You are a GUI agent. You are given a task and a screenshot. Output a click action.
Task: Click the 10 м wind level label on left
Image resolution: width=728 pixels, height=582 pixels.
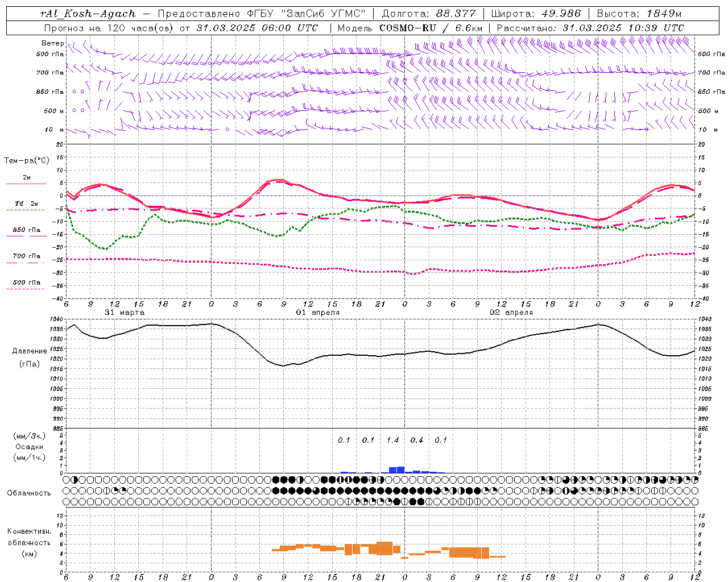[x=54, y=130]
